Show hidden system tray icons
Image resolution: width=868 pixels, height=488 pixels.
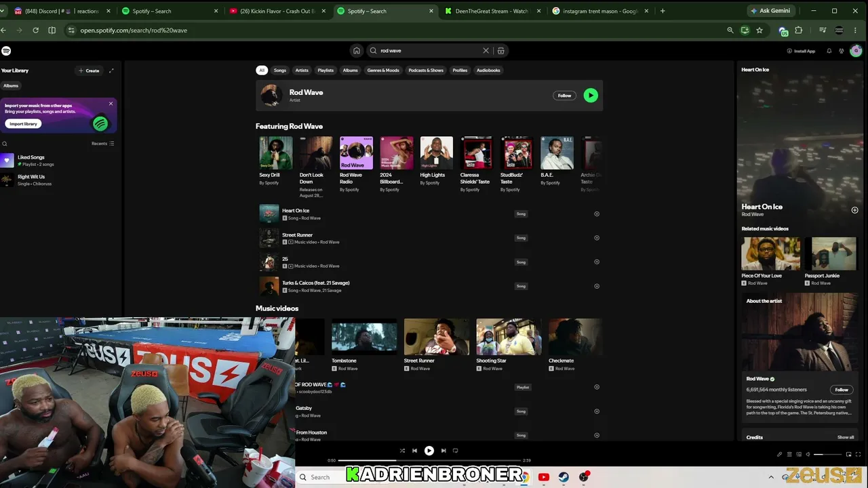point(770,477)
